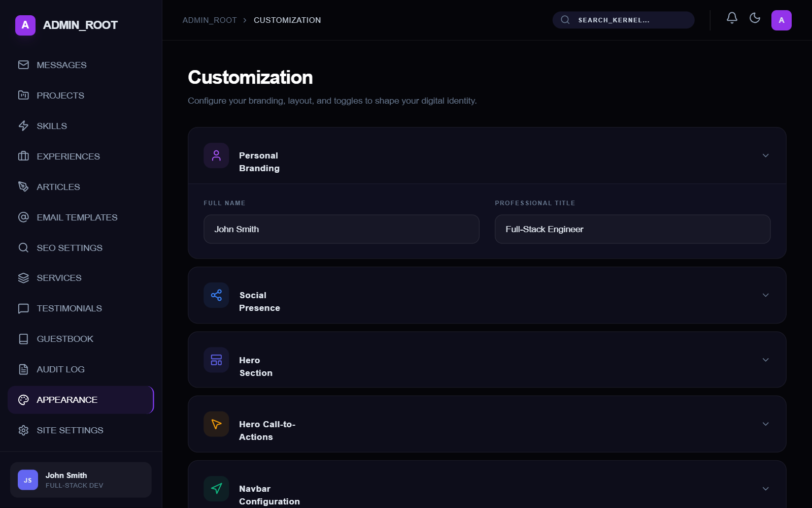Screen dimensions: 812x508
Task: Open Testimonials page
Action: tap(81, 308)
